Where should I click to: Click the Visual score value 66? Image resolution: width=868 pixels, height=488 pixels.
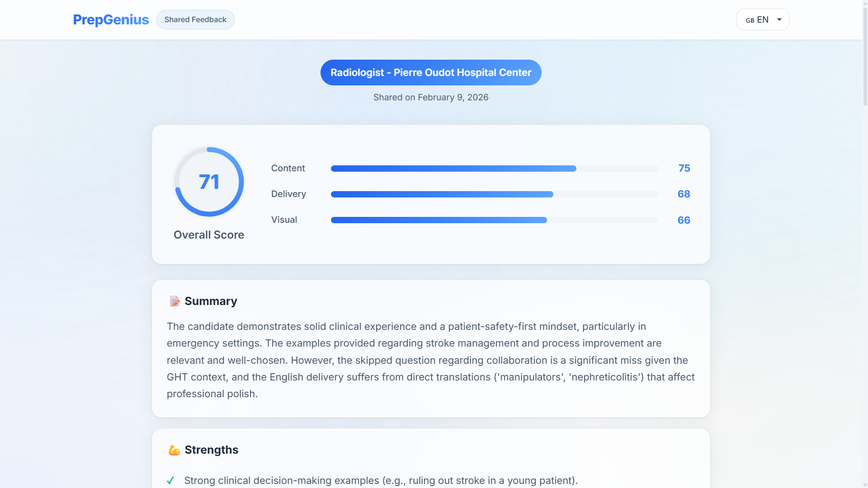684,220
